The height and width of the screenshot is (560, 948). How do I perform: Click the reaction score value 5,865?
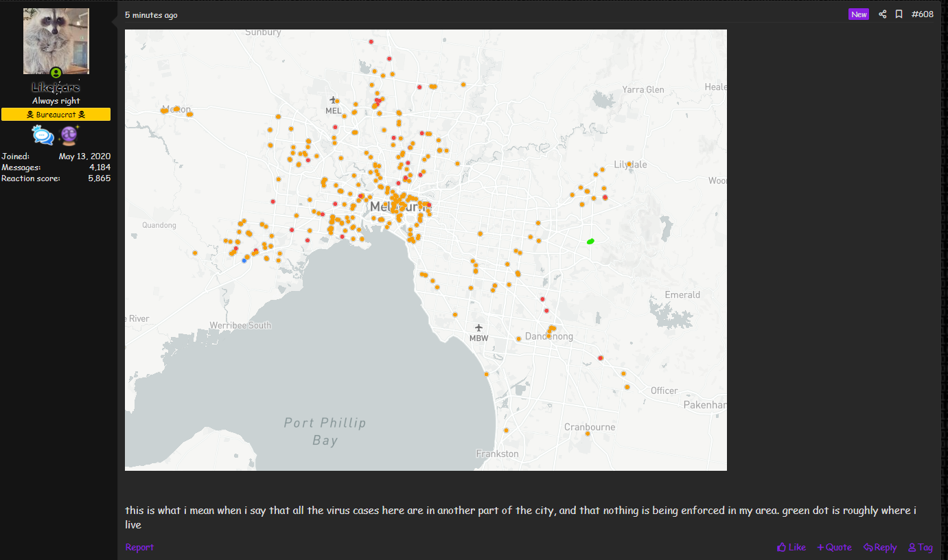[x=100, y=178]
